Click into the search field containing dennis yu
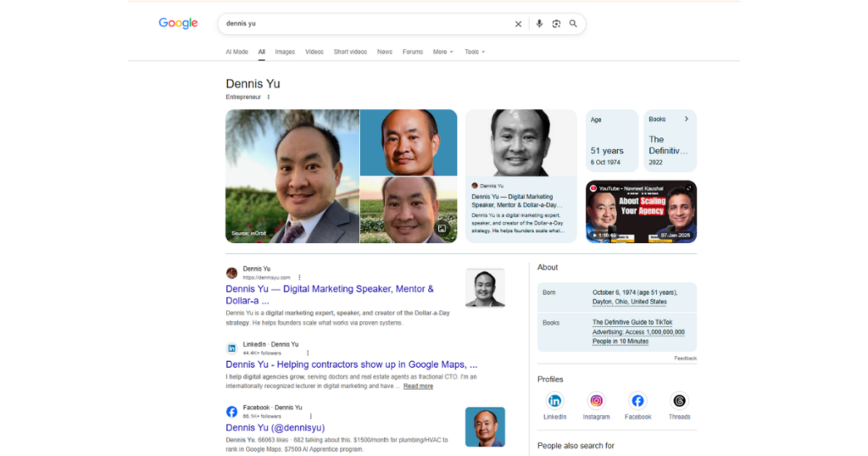The height and width of the screenshot is (456, 868). point(365,24)
